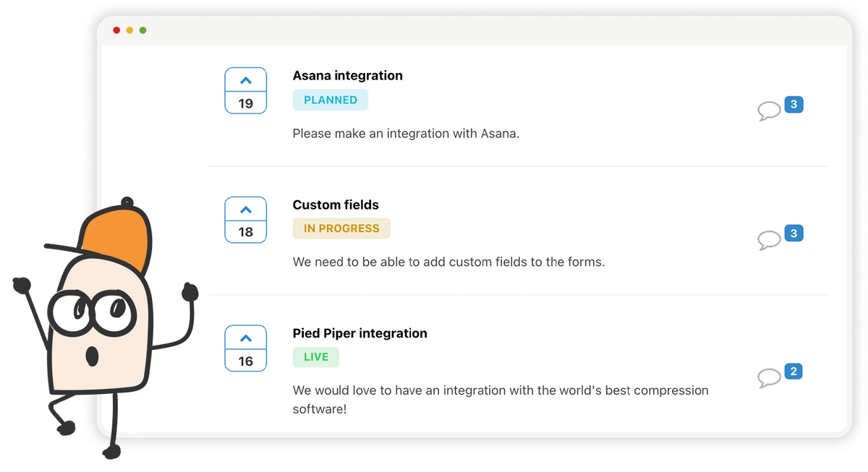The height and width of the screenshot is (472, 868).
Task: Open the Asana integration title
Action: [x=348, y=75]
